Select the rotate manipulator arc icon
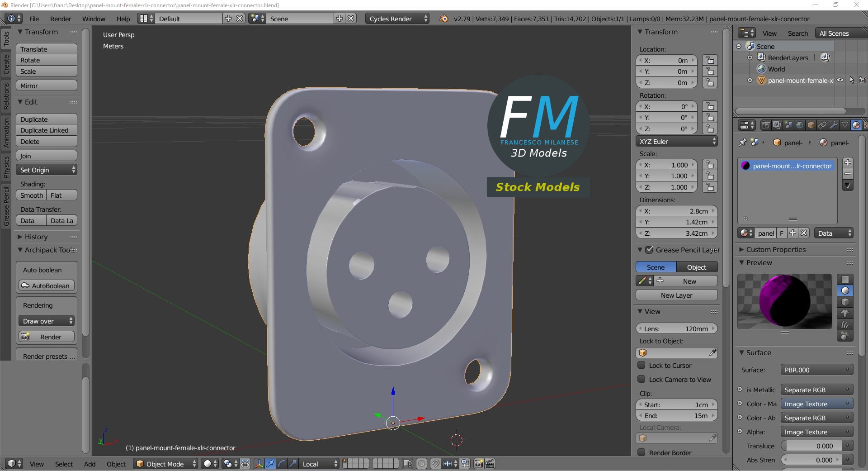 [x=282, y=464]
